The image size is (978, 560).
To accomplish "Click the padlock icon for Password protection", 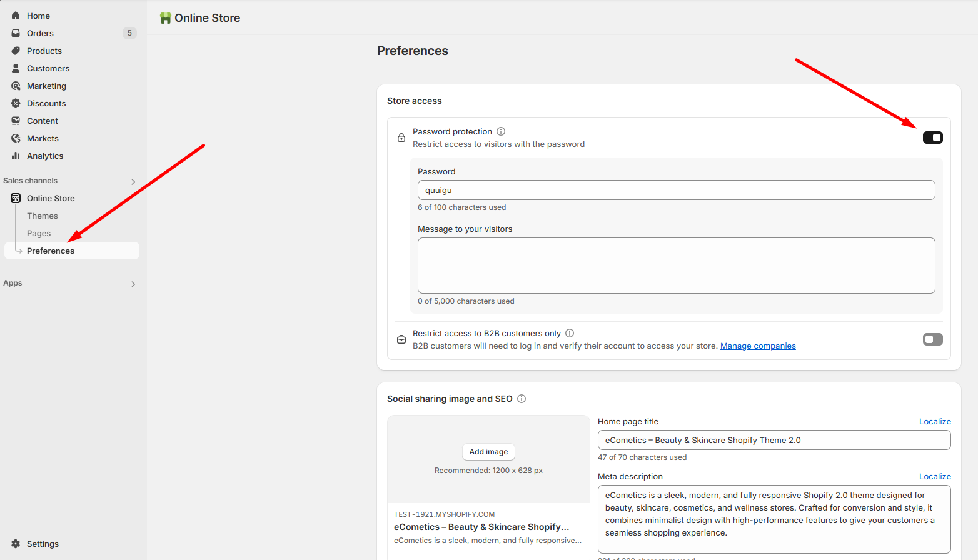I will point(401,137).
